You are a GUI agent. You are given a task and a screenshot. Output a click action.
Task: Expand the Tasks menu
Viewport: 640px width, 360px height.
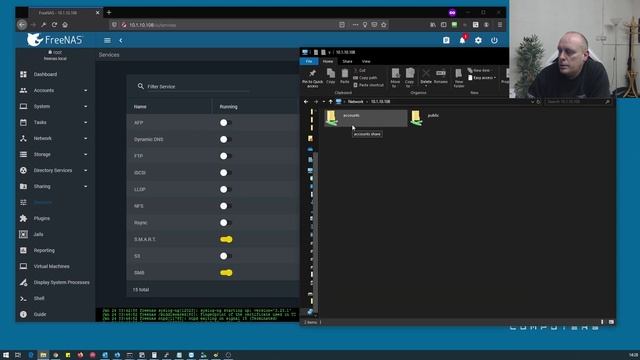55,122
